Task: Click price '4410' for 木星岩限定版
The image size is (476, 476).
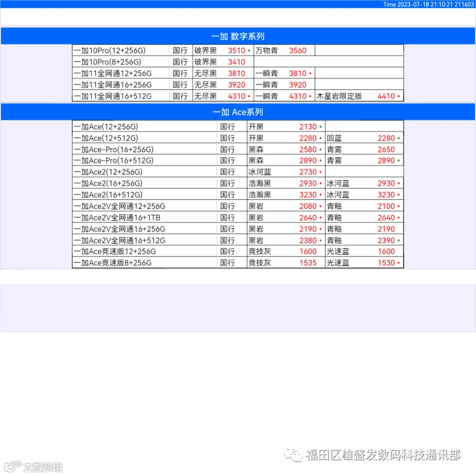Action: (386, 96)
